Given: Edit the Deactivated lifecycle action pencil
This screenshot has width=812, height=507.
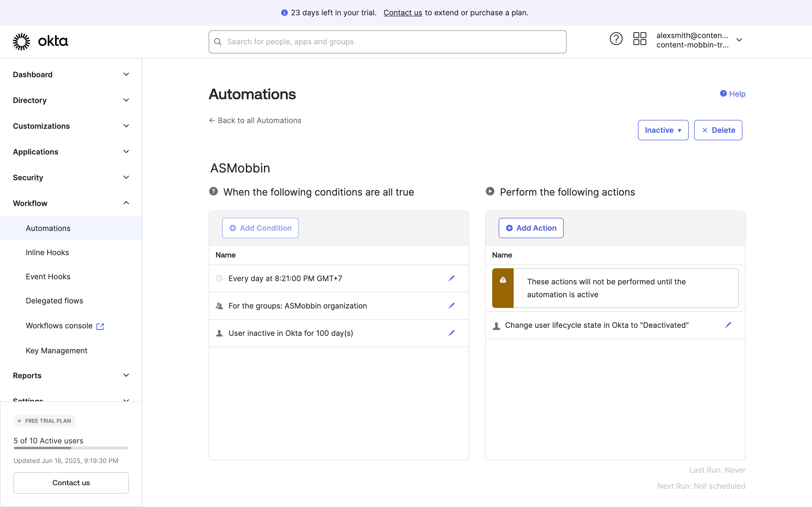Looking at the screenshot, I should (x=728, y=325).
